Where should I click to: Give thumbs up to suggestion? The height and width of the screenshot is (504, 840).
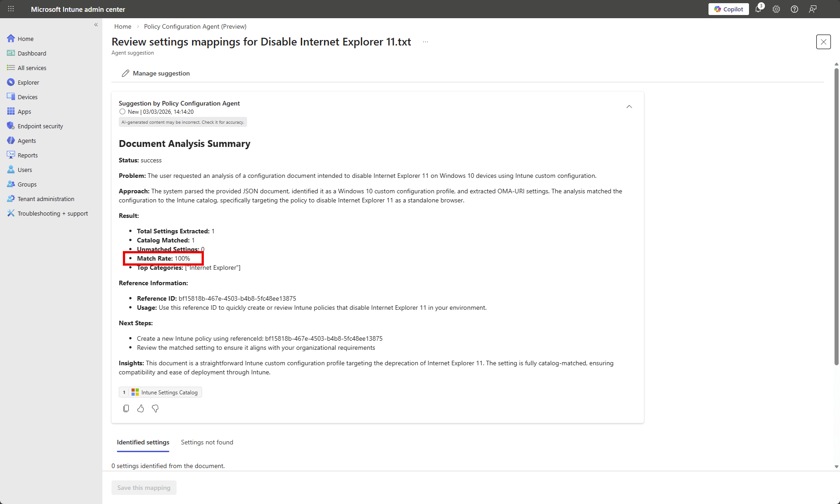[x=141, y=408]
